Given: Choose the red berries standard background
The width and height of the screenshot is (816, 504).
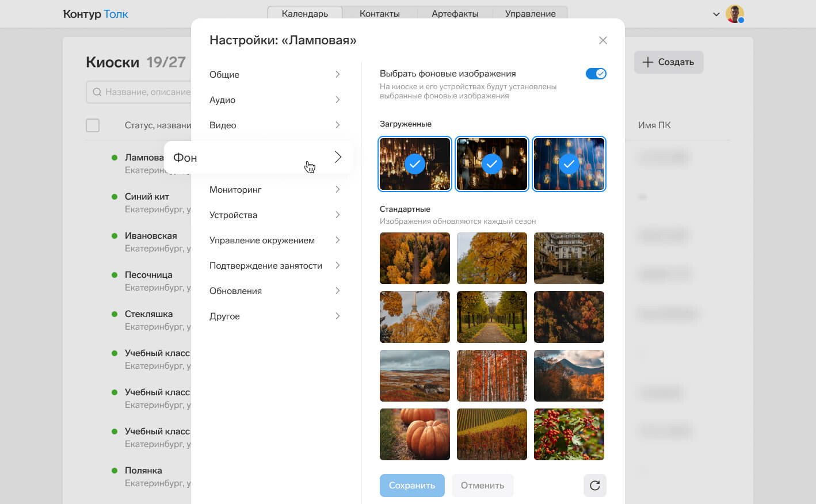Looking at the screenshot, I should pyautogui.click(x=569, y=434).
